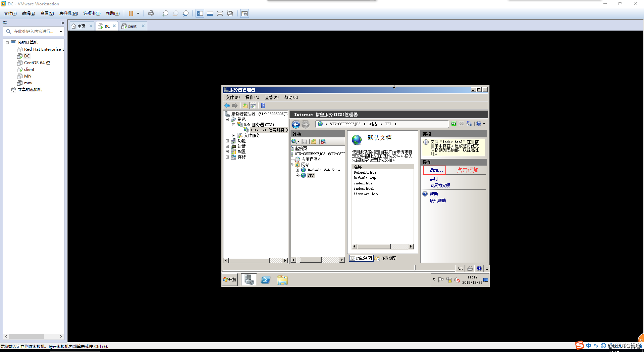Open the IIS help dropdown icon in address bar
The height and width of the screenshot is (352, 644).
tap(480, 124)
